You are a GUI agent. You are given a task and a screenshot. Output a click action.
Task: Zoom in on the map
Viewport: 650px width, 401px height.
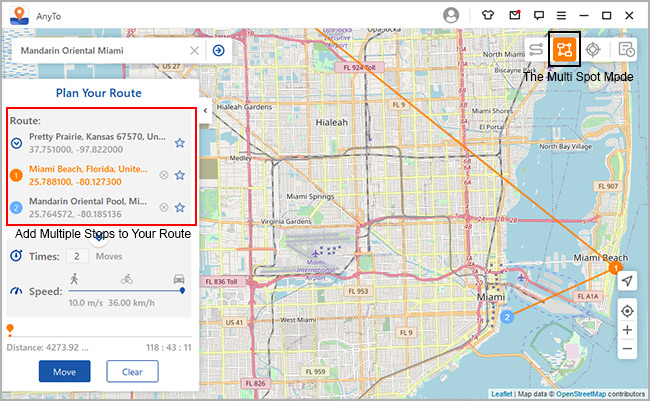click(x=626, y=330)
